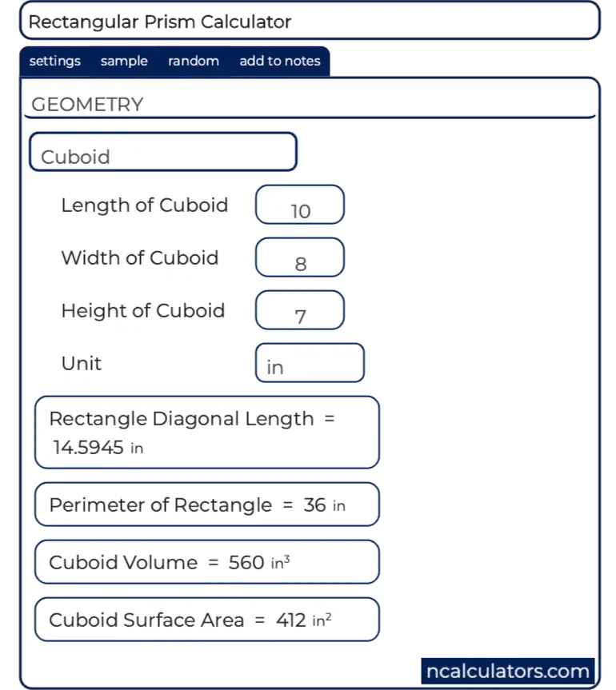Click the Length of Cuboid label

[x=144, y=205]
